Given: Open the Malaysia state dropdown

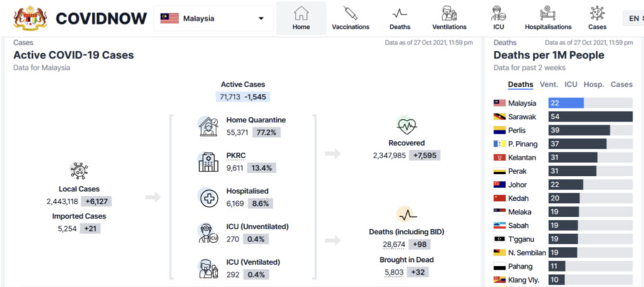Looking at the screenshot, I should 213,18.
